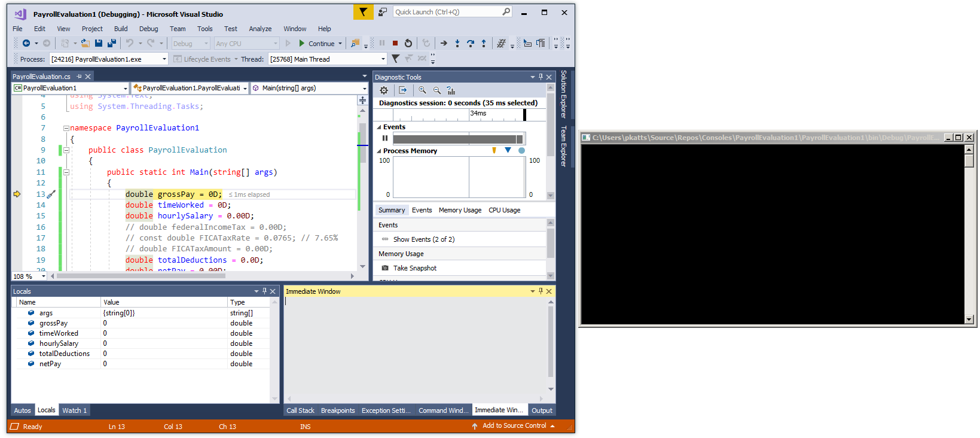The width and height of the screenshot is (980, 438).
Task: Open the feedback icon beside Quick Launch
Action: 383,12
